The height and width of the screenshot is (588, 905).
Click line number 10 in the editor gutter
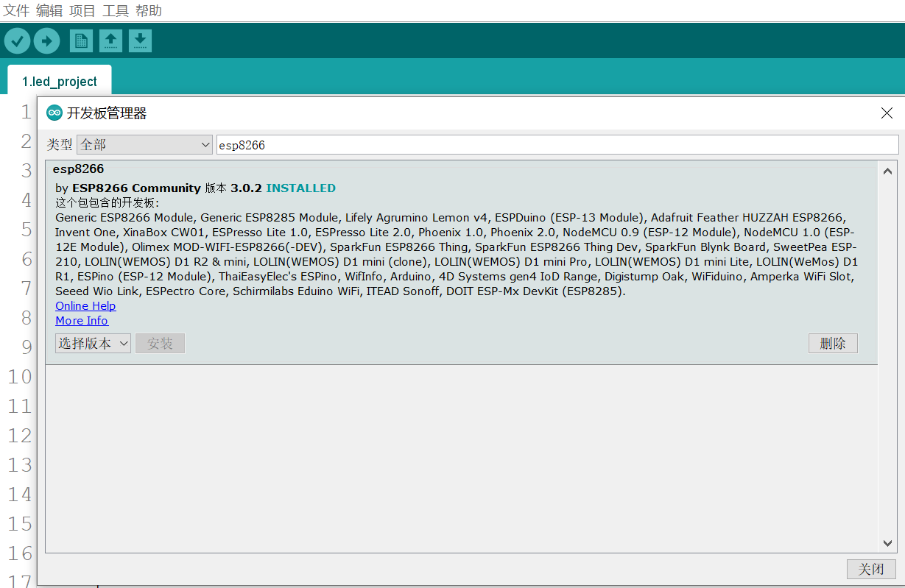(x=19, y=377)
